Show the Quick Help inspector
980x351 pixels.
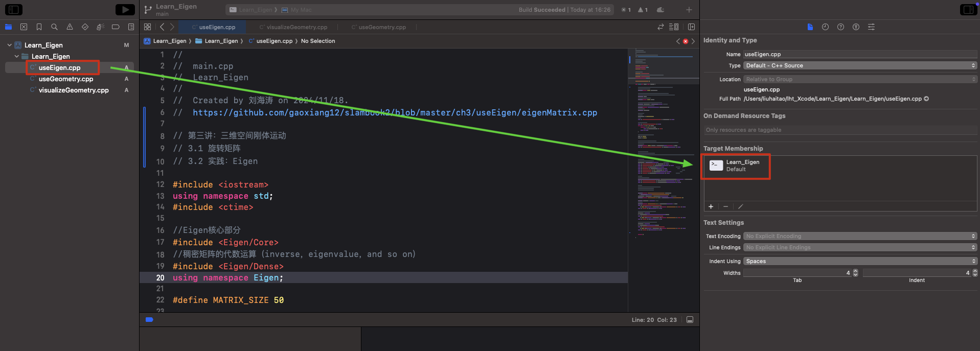click(x=840, y=27)
